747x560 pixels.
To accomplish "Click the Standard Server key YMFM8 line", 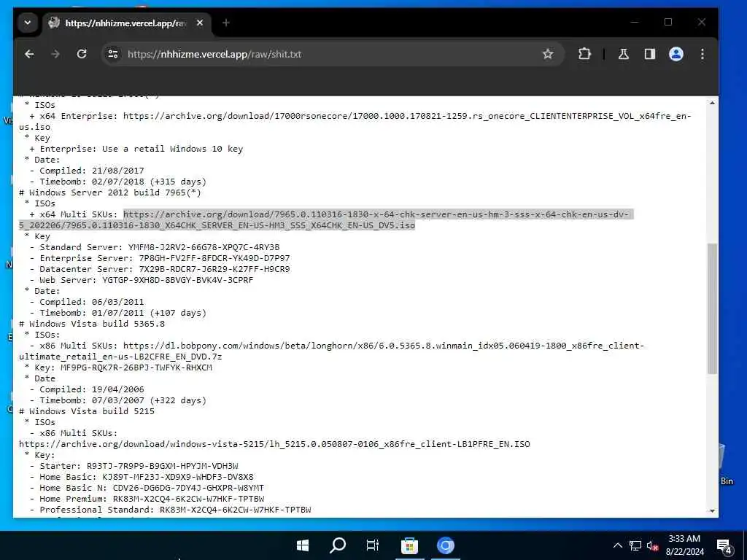I will click(x=155, y=247).
